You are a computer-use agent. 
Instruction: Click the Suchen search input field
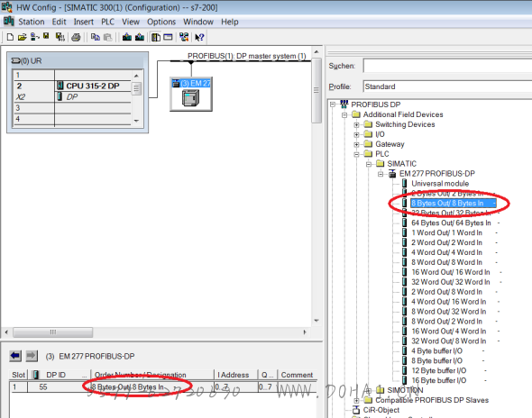(447, 66)
